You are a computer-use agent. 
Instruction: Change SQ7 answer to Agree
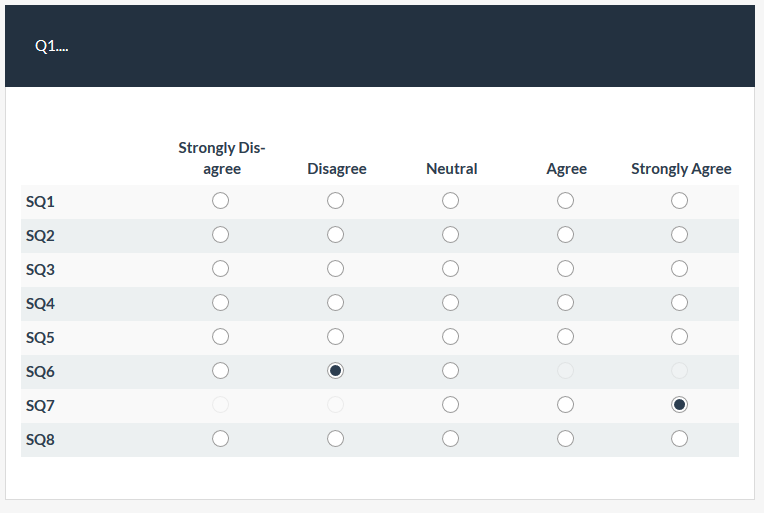click(x=566, y=404)
